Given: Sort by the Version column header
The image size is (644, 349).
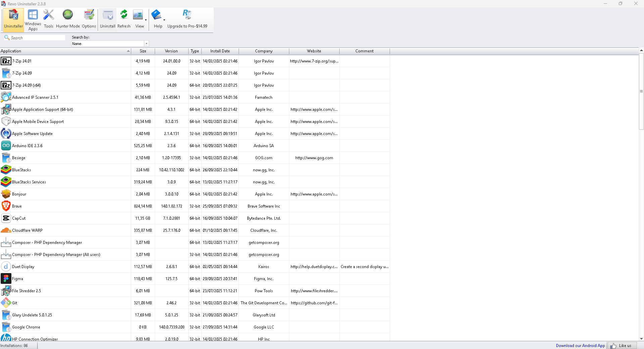Looking at the screenshot, I should tap(171, 51).
